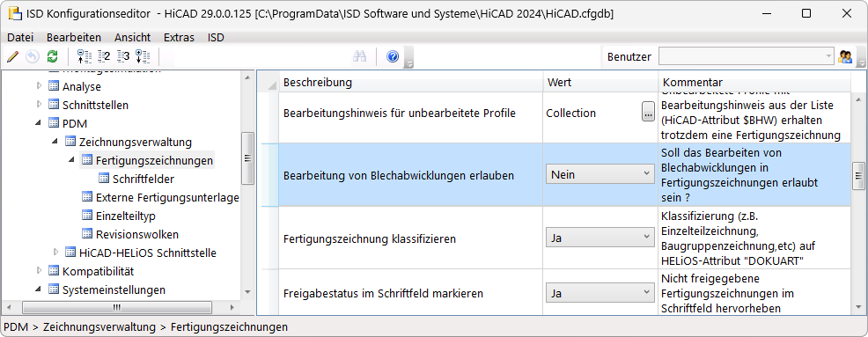Show tree to level 2 icon
The image size is (868, 337).
pyautogui.click(x=104, y=56)
